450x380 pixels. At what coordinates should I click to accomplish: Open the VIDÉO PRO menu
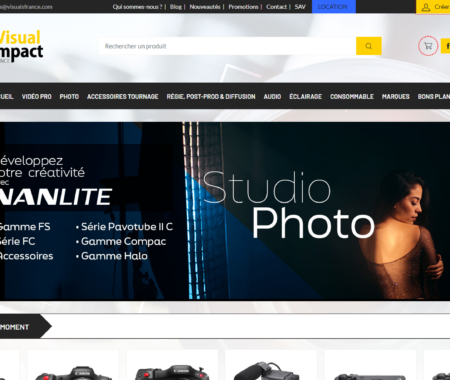click(37, 97)
